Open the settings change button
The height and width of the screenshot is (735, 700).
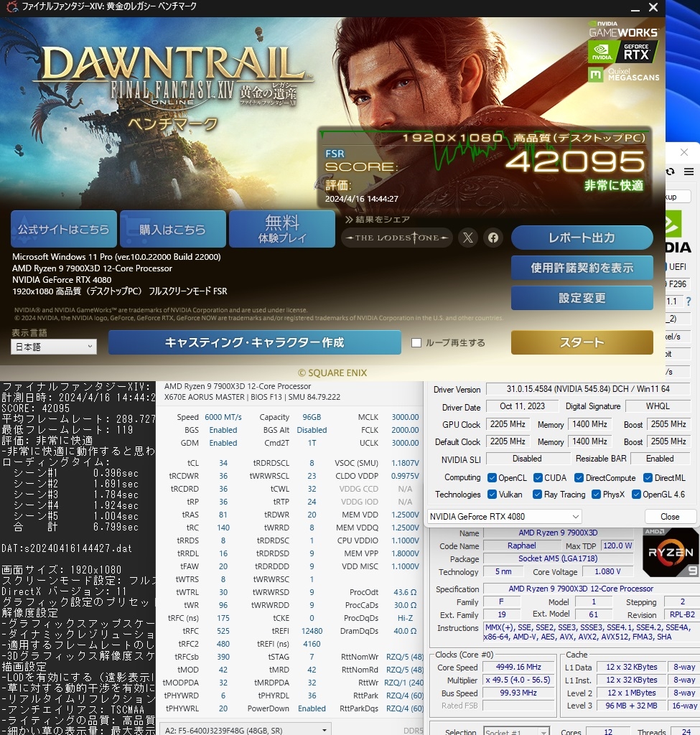coord(582,298)
